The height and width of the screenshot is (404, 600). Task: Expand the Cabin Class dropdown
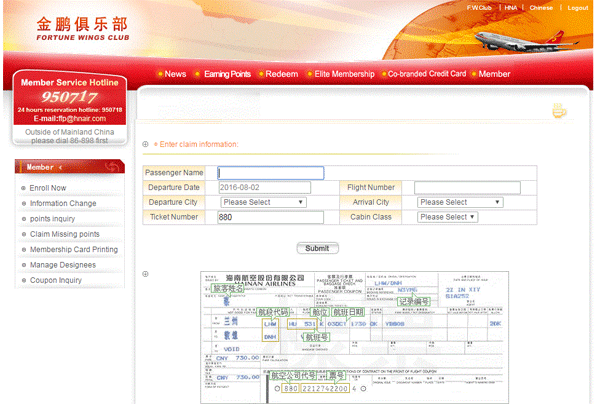[x=447, y=217]
